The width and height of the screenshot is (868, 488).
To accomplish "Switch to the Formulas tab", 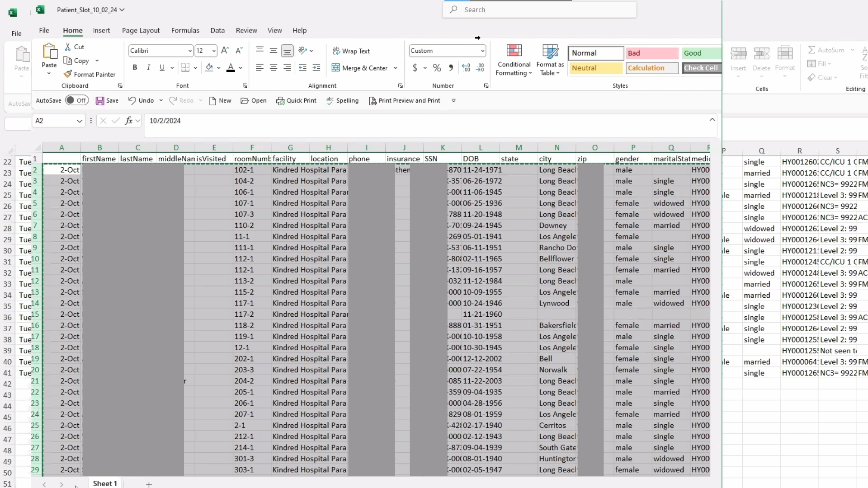I will point(185,30).
